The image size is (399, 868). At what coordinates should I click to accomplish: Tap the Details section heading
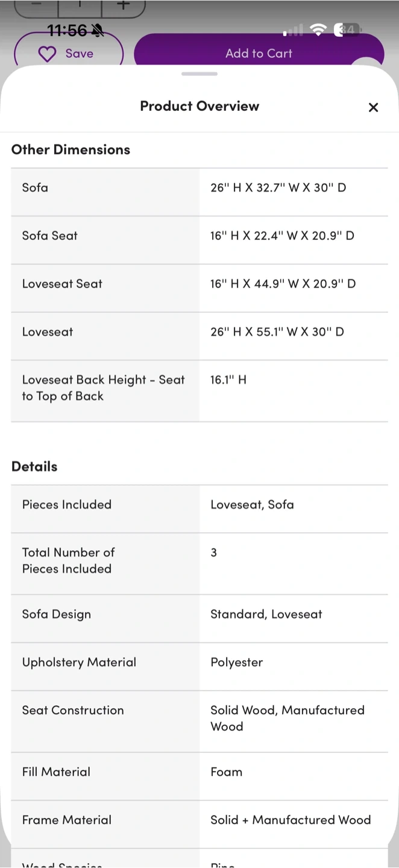pos(34,467)
